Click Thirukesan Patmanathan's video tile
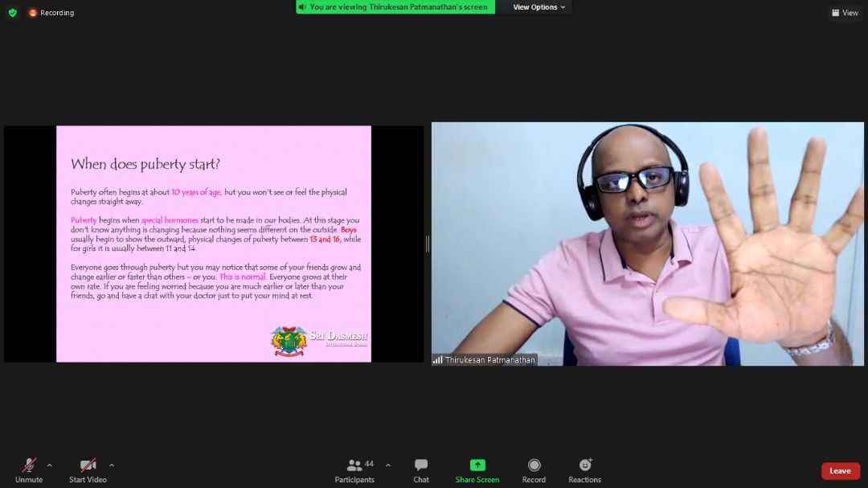868x488 pixels. 647,244
